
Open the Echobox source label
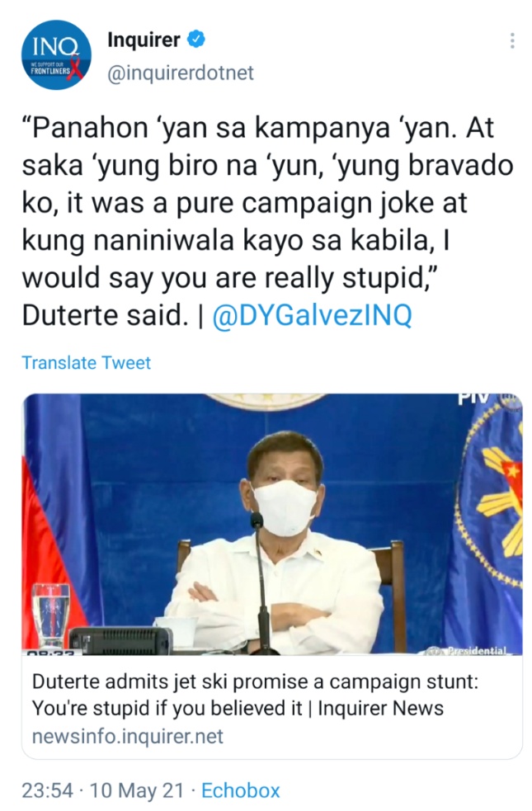tap(240, 791)
